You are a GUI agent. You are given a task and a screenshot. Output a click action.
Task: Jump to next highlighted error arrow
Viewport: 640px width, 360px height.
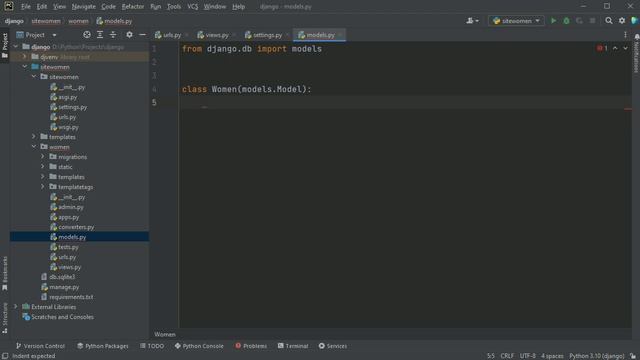click(625, 49)
